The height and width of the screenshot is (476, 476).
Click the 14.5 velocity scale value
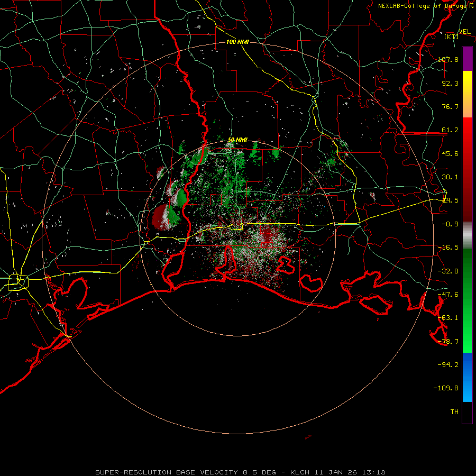(x=450, y=200)
